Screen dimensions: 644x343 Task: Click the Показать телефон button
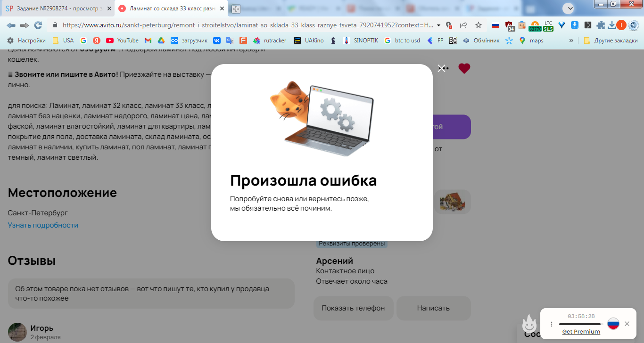pyautogui.click(x=353, y=308)
